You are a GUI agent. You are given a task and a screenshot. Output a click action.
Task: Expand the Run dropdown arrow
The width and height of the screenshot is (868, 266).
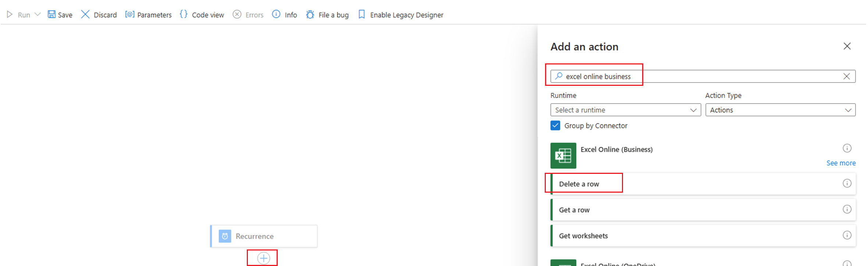click(37, 14)
